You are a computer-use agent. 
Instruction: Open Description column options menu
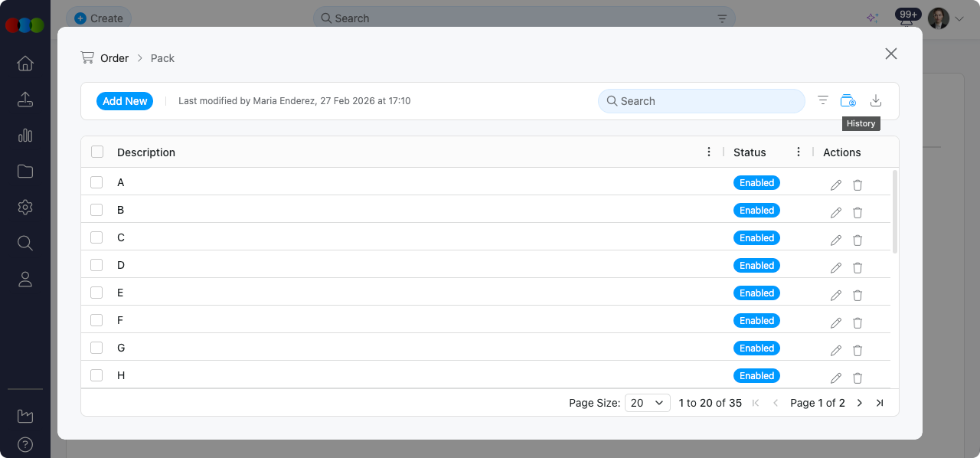pyautogui.click(x=709, y=152)
